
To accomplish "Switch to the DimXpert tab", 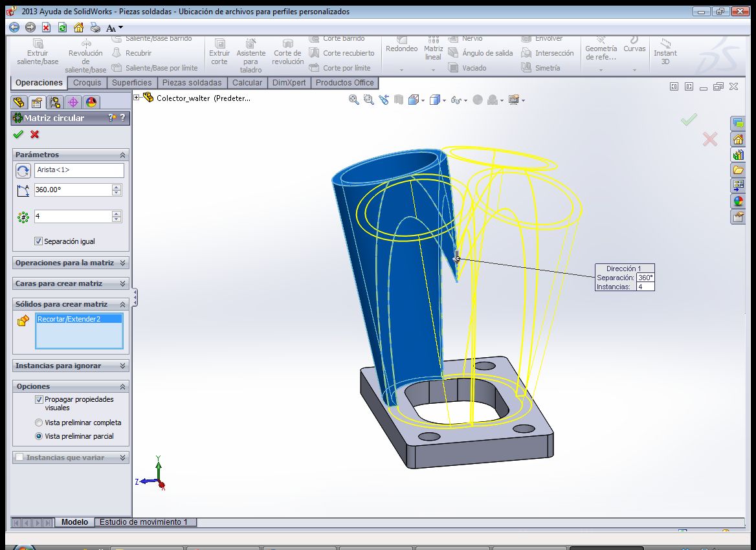I will click(289, 83).
